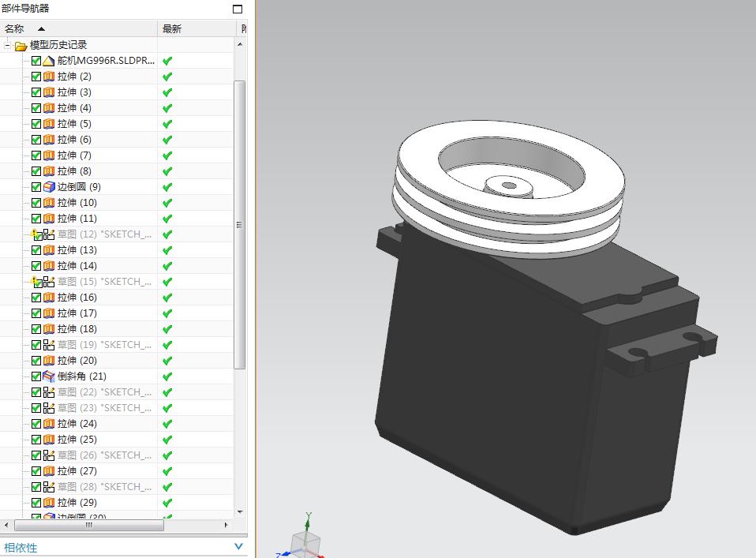The height and width of the screenshot is (558, 756).
Task: Select 舵机MG996R.SLDPR... tree entry text
Action: (106, 61)
